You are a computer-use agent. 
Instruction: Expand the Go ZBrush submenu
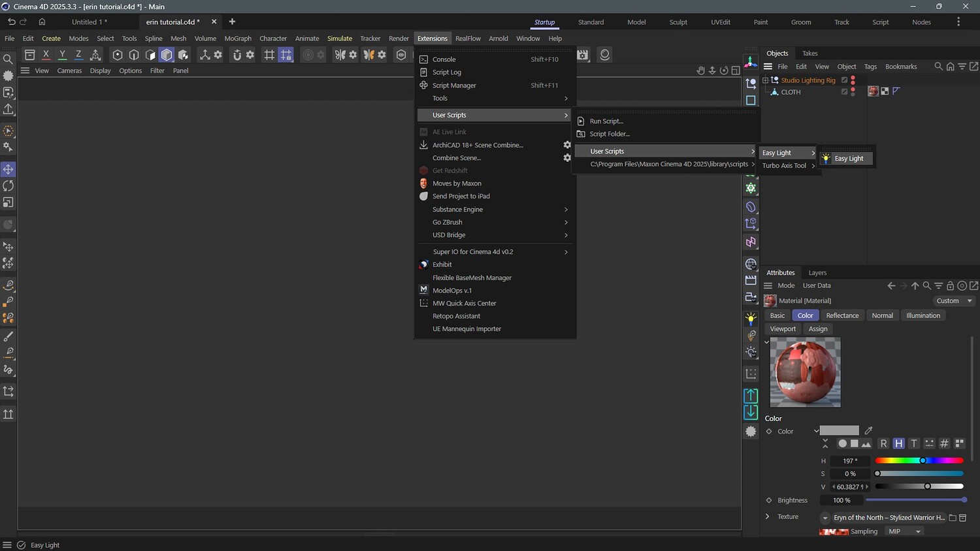click(495, 222)
